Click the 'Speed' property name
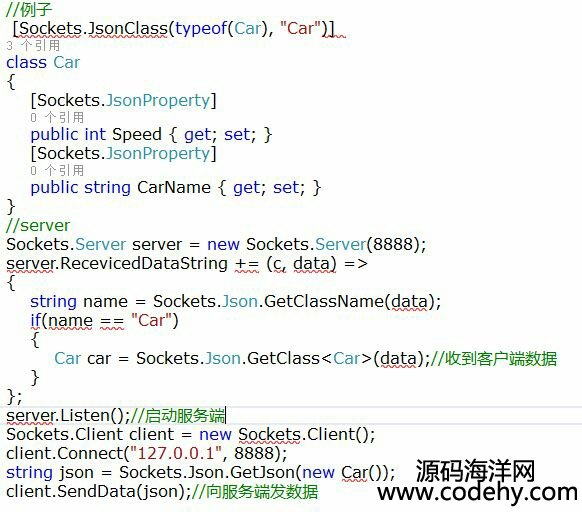The width and height of the screenshot is (582, 512). pos(137,134)
